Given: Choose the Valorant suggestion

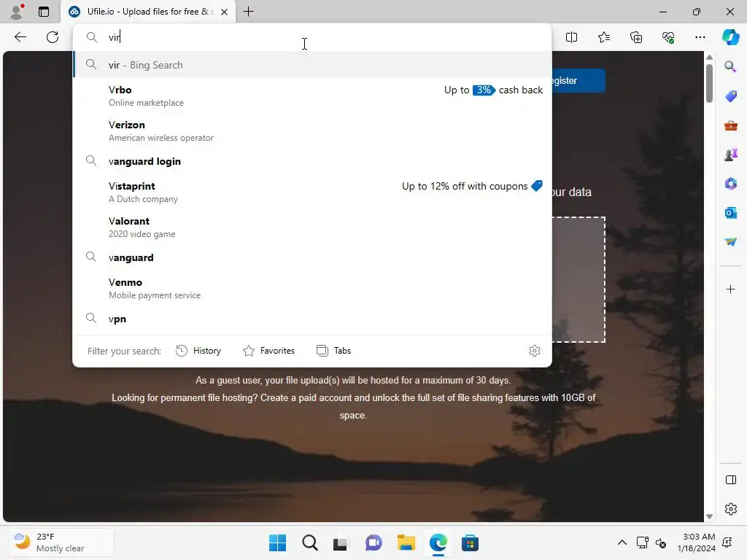Looking at the screenshot, I should pyautogui.click(x=312, y=227).
